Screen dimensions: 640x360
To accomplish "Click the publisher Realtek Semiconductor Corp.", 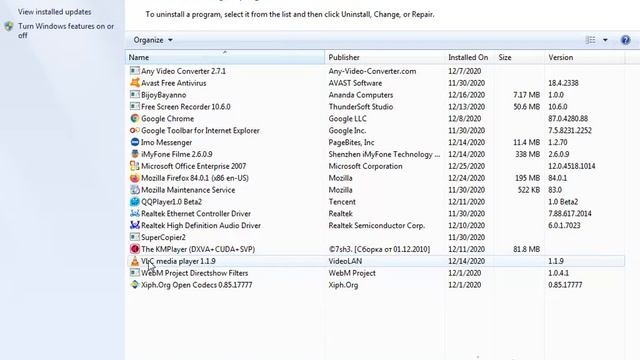I will point(377,226).
